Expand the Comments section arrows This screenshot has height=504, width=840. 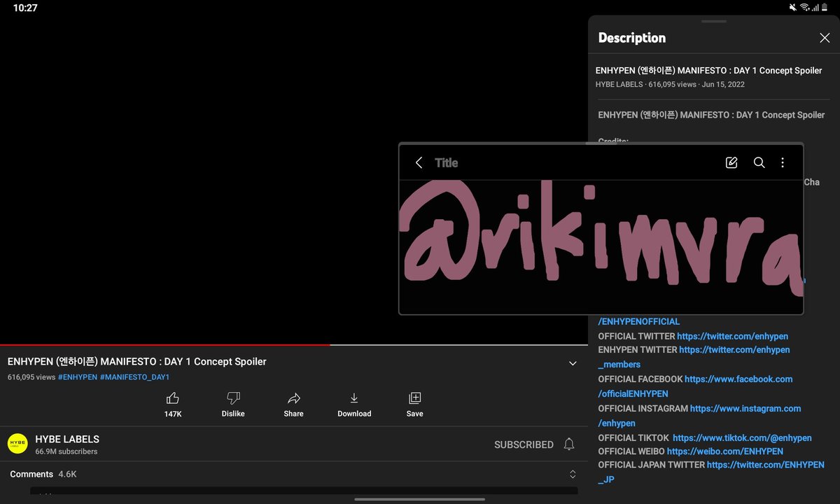point(573,475)
